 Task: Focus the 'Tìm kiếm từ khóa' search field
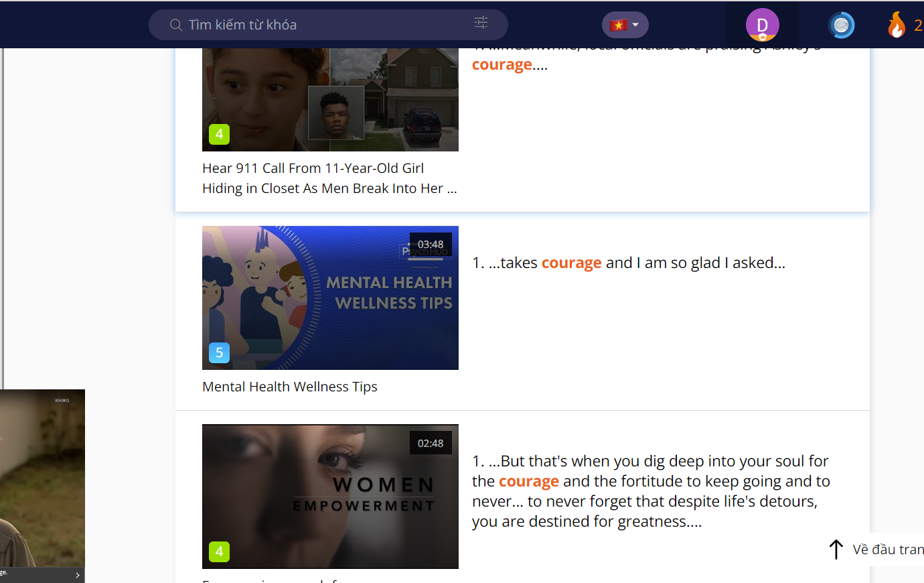tap(328, 25)
